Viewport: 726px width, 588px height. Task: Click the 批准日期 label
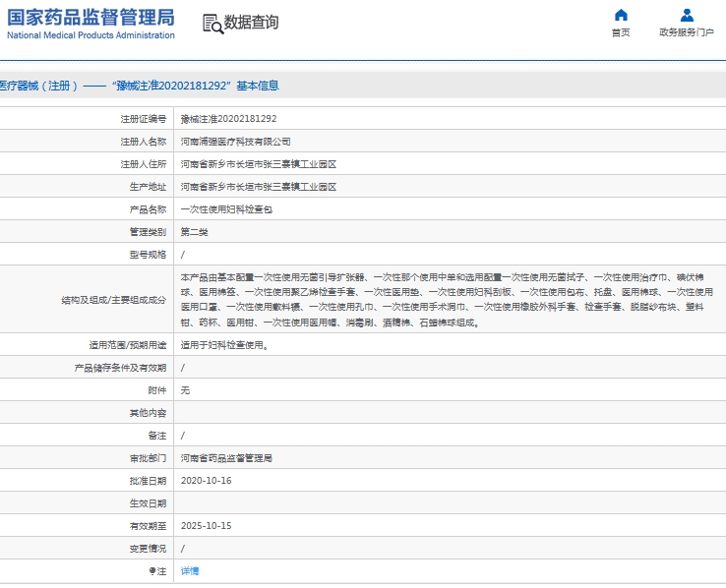click(148, 481)
